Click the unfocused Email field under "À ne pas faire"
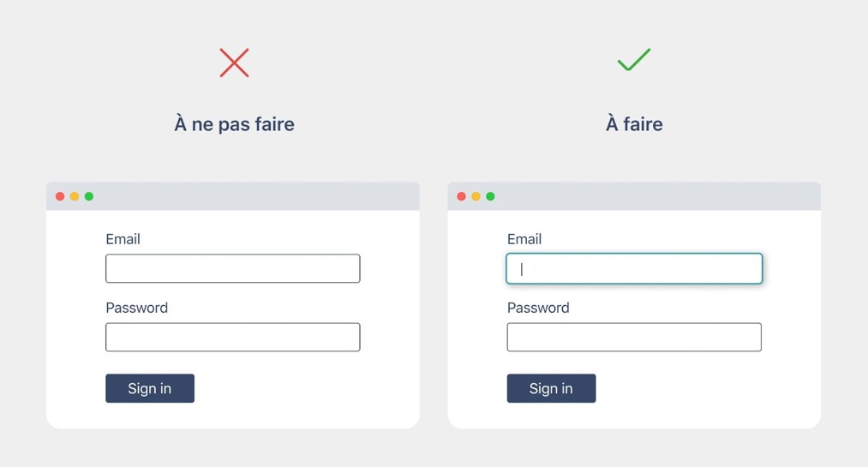Viewport: 868px width, 467px height. [x=232, y=268]
